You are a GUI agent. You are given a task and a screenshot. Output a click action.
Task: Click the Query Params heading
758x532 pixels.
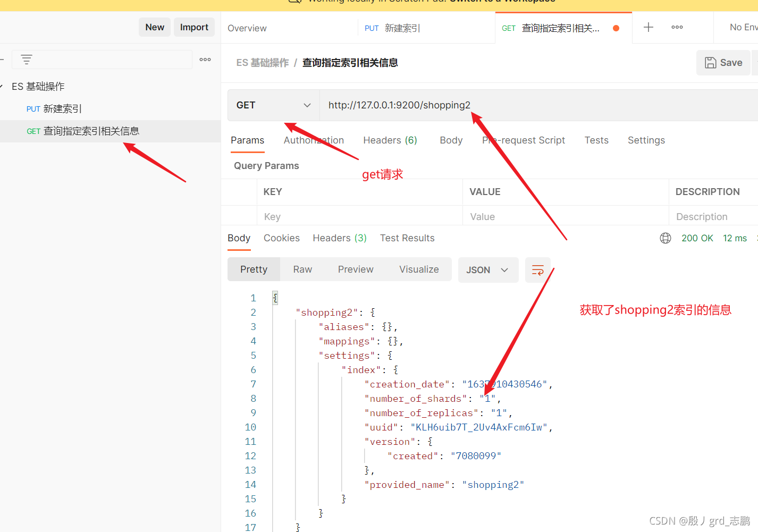(x=266, y=166)
